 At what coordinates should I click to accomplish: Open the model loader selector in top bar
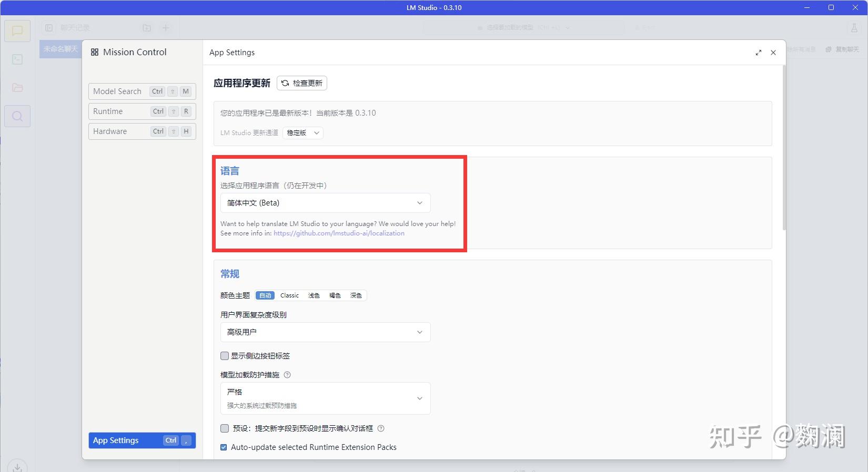[523, 28]
